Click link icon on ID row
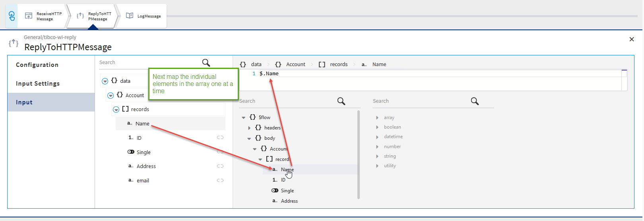 220,137
